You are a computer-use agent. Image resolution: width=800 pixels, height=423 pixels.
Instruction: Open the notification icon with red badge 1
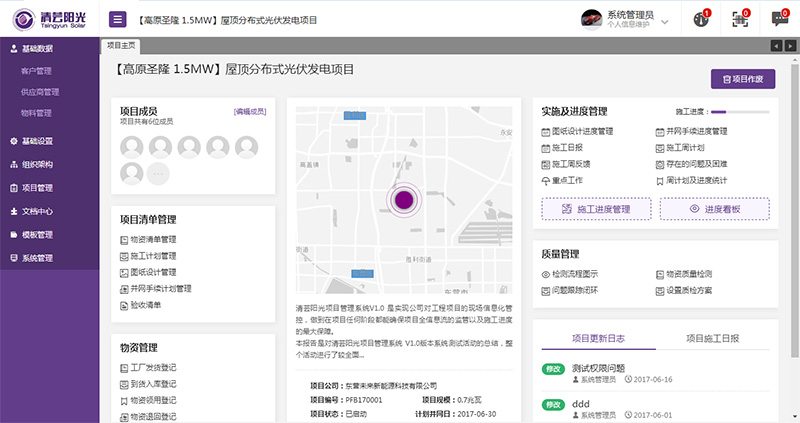[701, 18]
